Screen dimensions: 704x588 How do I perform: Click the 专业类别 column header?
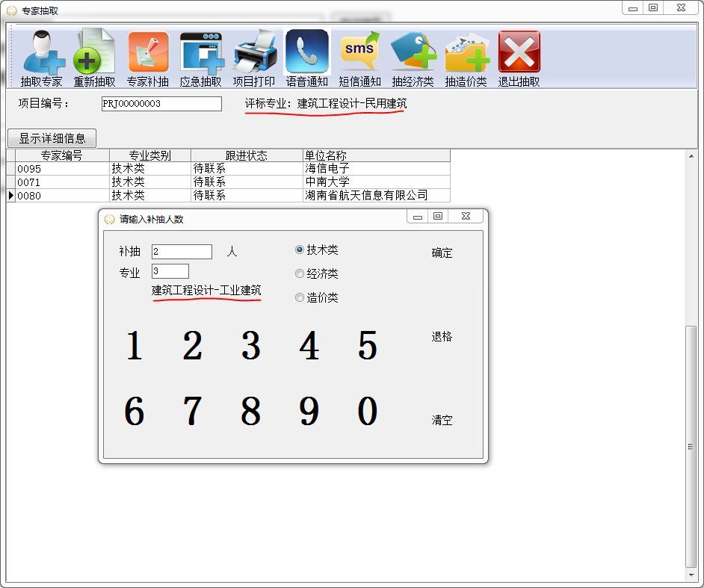point(150,155)
